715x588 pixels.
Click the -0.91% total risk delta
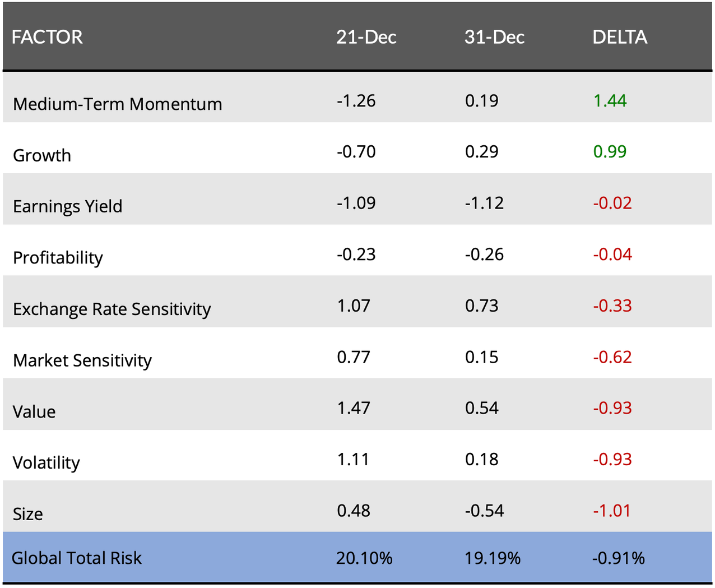(x=618, y=558)
